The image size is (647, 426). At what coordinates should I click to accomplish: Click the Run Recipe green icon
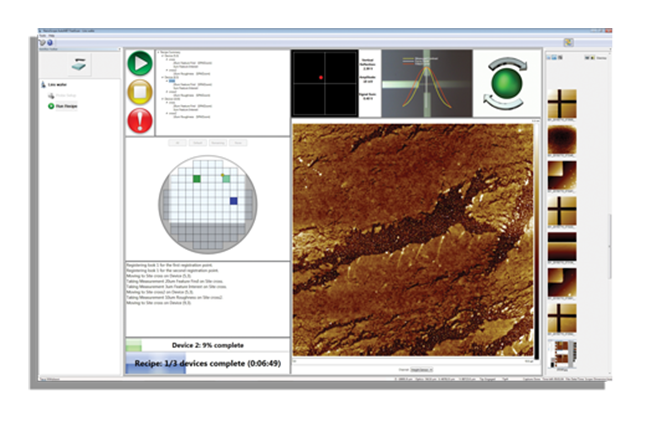[51, 105]
